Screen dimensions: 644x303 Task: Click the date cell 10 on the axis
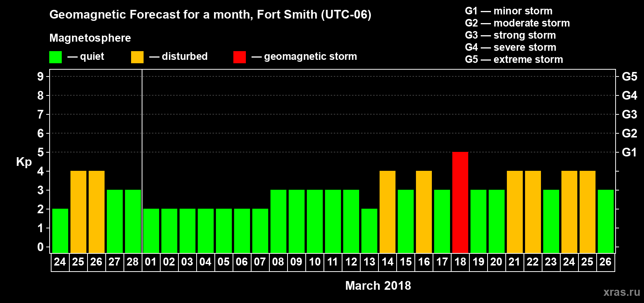pos(315,262)
